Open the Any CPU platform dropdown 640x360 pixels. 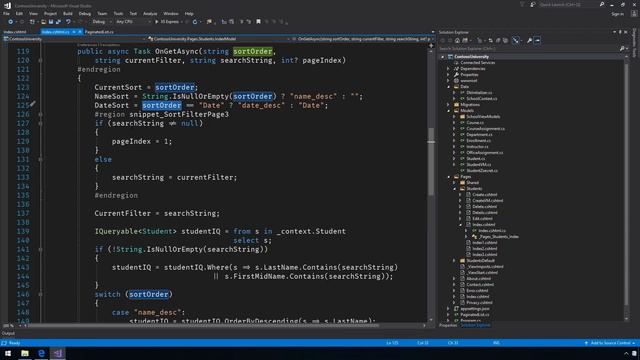click(x=133, y=22)
